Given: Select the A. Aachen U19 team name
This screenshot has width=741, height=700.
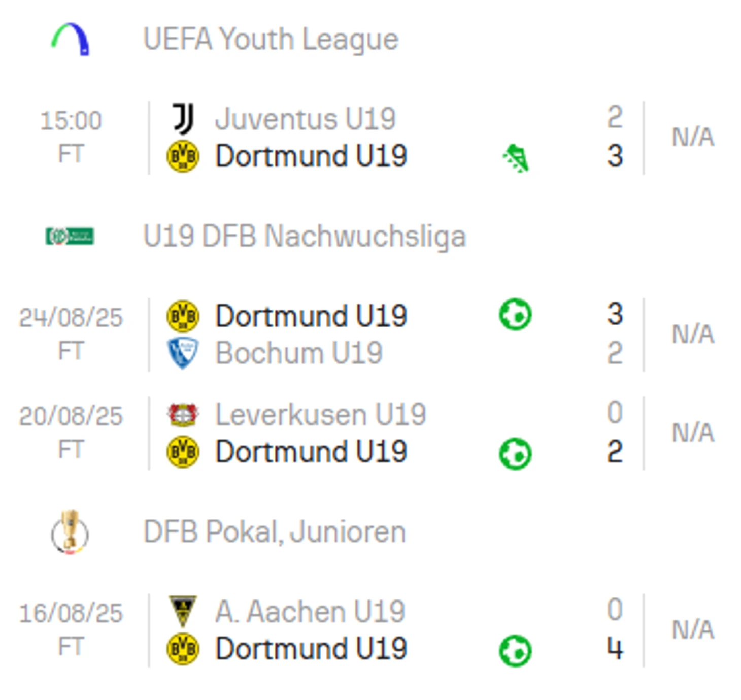Looking at the screenshot, I should point(310,611).
